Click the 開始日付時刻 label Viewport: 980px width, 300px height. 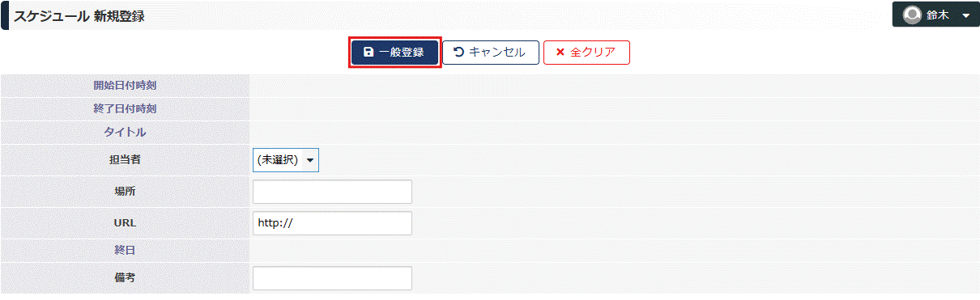pos(125,86)
